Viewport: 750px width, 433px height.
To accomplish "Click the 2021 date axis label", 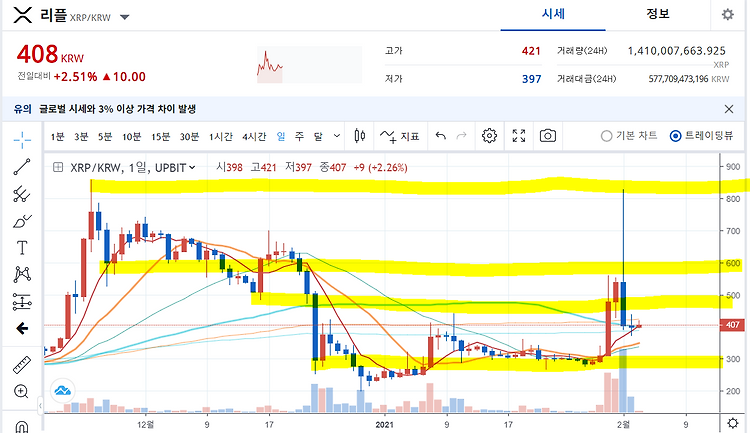I will [385, 424].
